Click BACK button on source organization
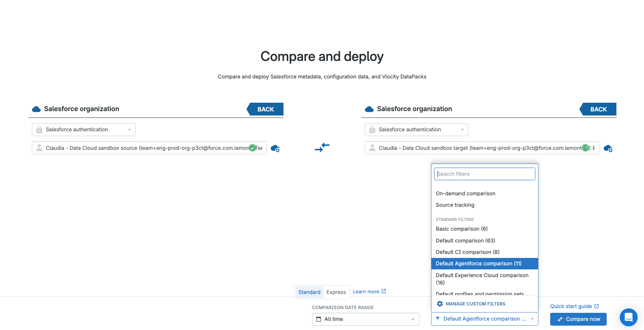 coord(265,109)
